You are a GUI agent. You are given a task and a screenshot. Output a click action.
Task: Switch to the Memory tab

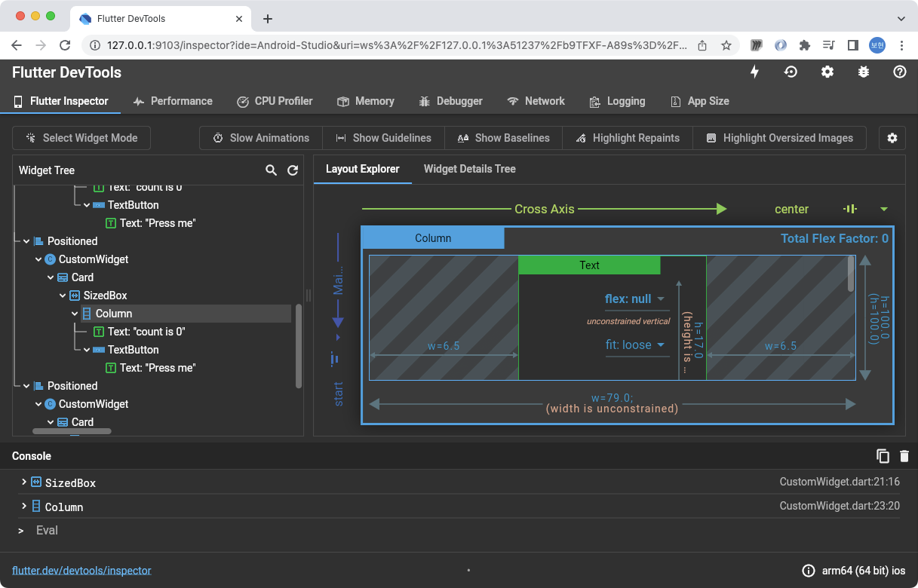[365, 101]
